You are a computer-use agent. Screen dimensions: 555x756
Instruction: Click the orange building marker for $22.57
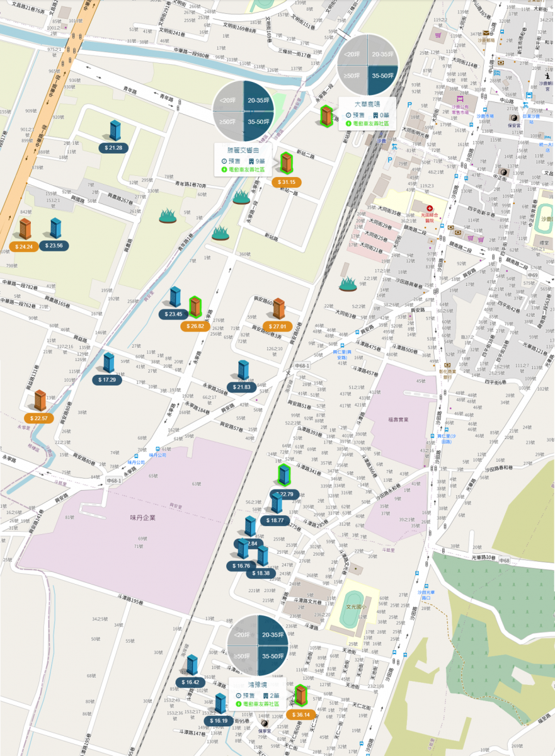pos(40,401)
